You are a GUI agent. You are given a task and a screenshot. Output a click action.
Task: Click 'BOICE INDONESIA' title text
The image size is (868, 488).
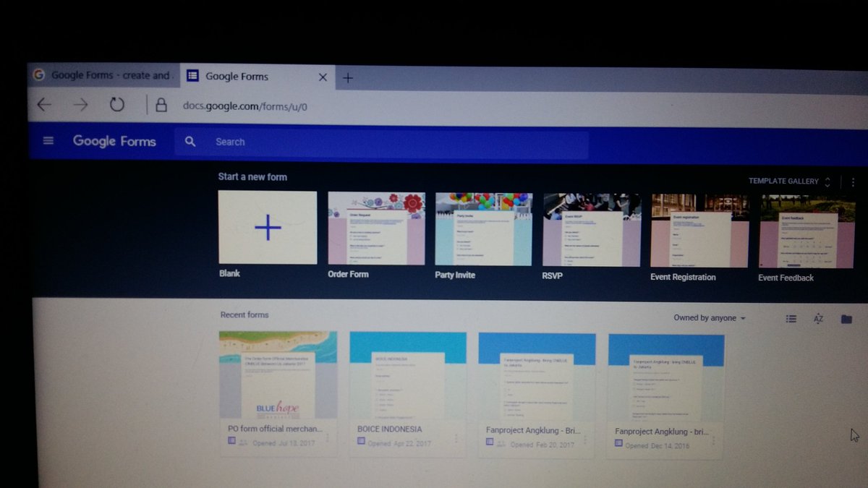389,429
